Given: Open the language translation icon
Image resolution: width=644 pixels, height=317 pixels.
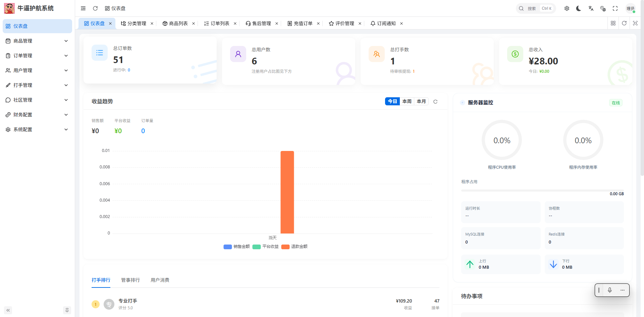Looking at the screenshot, I should click(591, 8).
